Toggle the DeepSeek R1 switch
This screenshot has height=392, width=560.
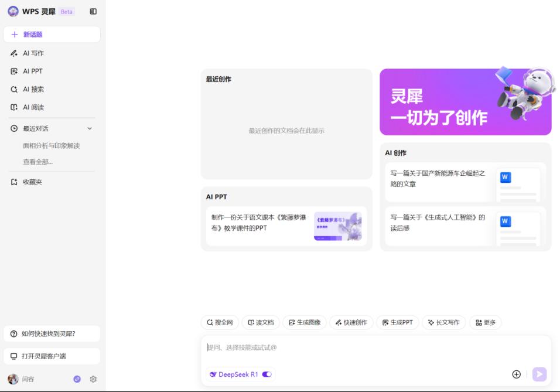click(x=267, y=374)
